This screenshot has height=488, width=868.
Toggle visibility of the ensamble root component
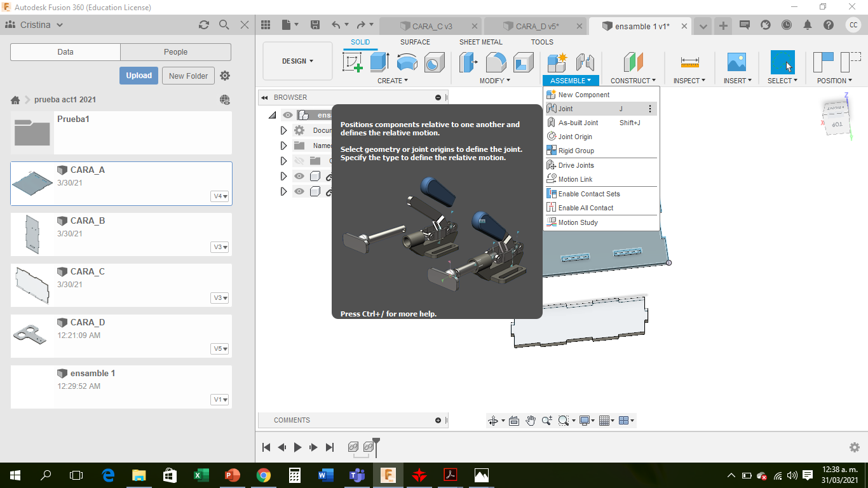click(288, 115)
